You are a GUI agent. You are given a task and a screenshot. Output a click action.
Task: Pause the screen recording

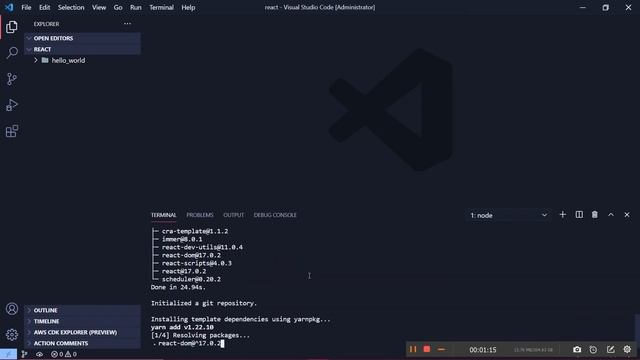click(x=413, y=349)
